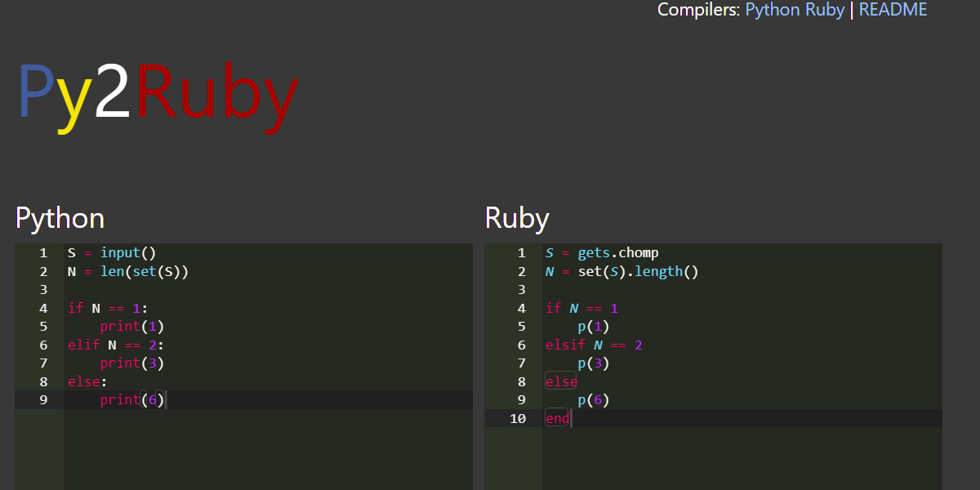Click 'p(3)' in Ruby editor

point(594,363)
